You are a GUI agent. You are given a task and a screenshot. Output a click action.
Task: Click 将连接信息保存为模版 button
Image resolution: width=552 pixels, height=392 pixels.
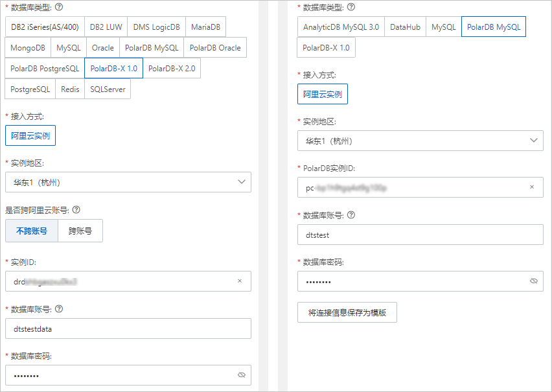[x=347, y=312]
